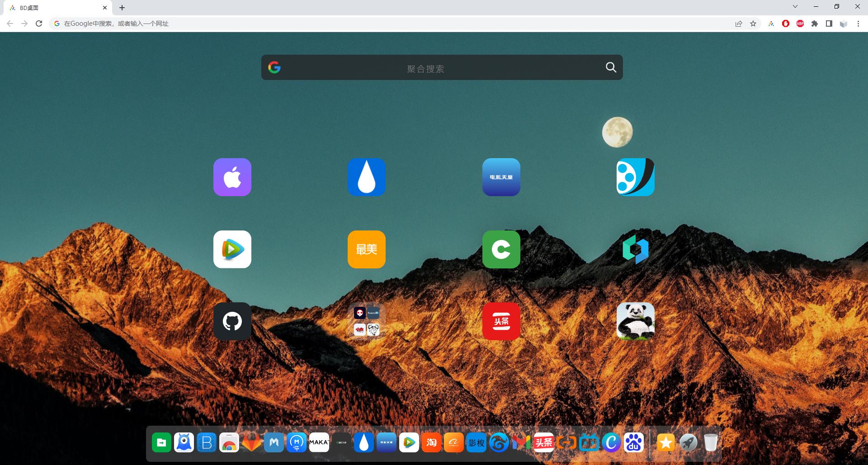Open the green C app icon
The width and height of the screenshot is (868, 465).
(501, 249)
